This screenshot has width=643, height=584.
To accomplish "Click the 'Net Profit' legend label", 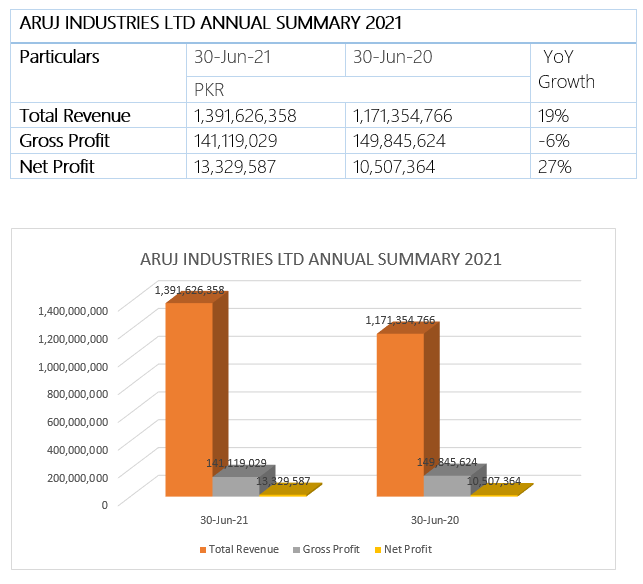I will pyautogui.click(x=408, y=550).
